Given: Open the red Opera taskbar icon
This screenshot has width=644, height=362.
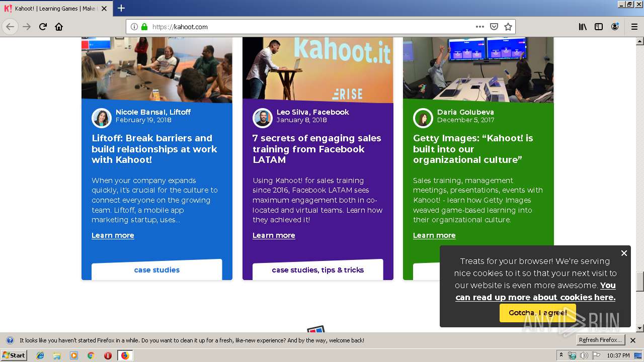Looking at the screenshot, I should coord(108,355).
